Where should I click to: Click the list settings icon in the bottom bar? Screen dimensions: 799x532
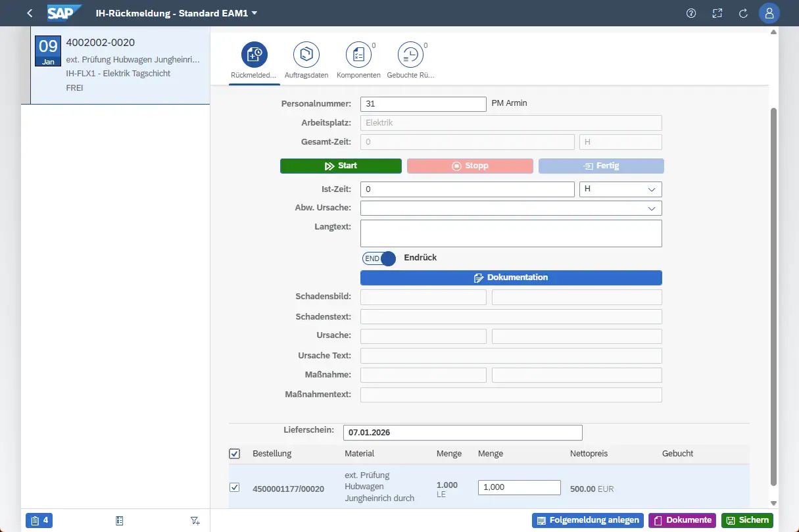coord(119,520)
